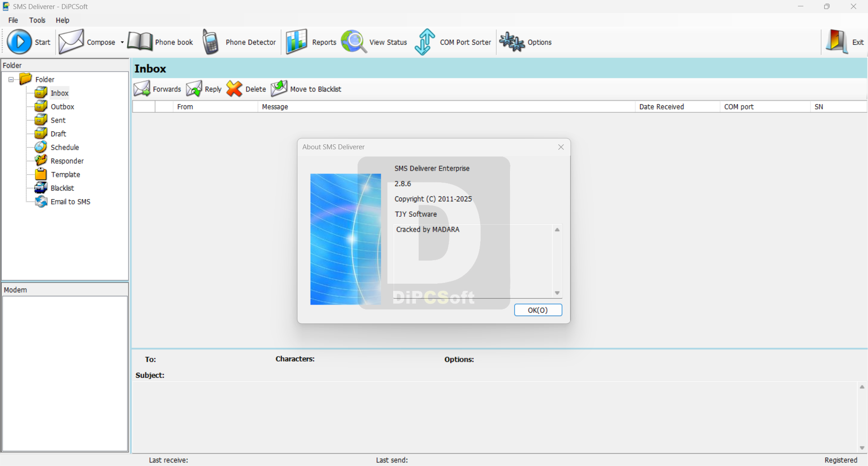This screenshot has width=868, height=466.
Task: Click OK(O) in the About dialog
Action: [538, 310]
